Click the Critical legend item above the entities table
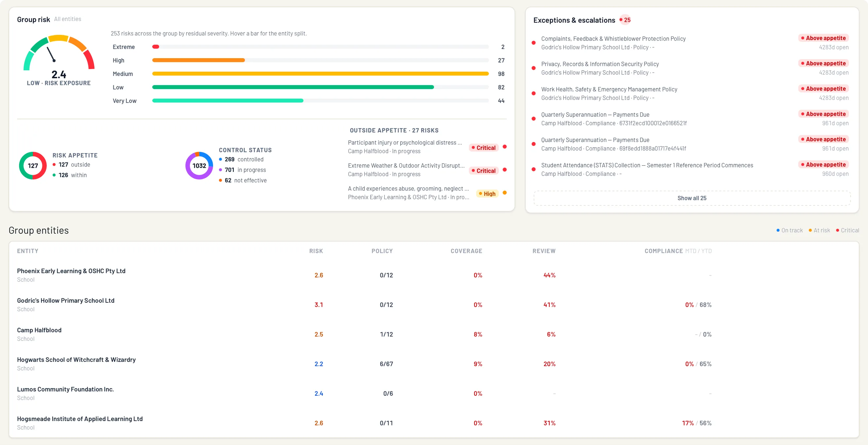 [847, 230]
